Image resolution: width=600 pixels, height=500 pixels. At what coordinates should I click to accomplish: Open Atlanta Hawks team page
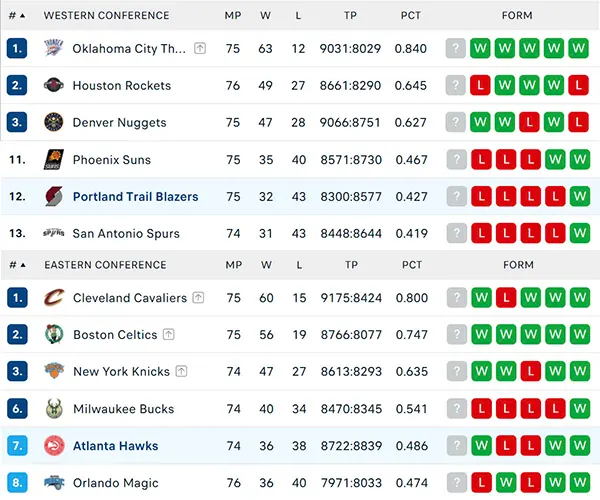[115, 446]
